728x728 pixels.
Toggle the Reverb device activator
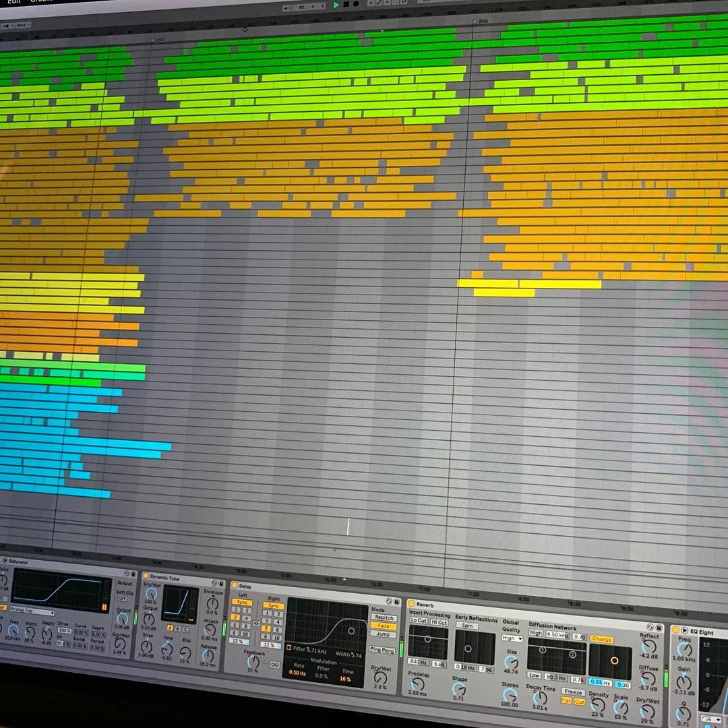click(411, 603)
